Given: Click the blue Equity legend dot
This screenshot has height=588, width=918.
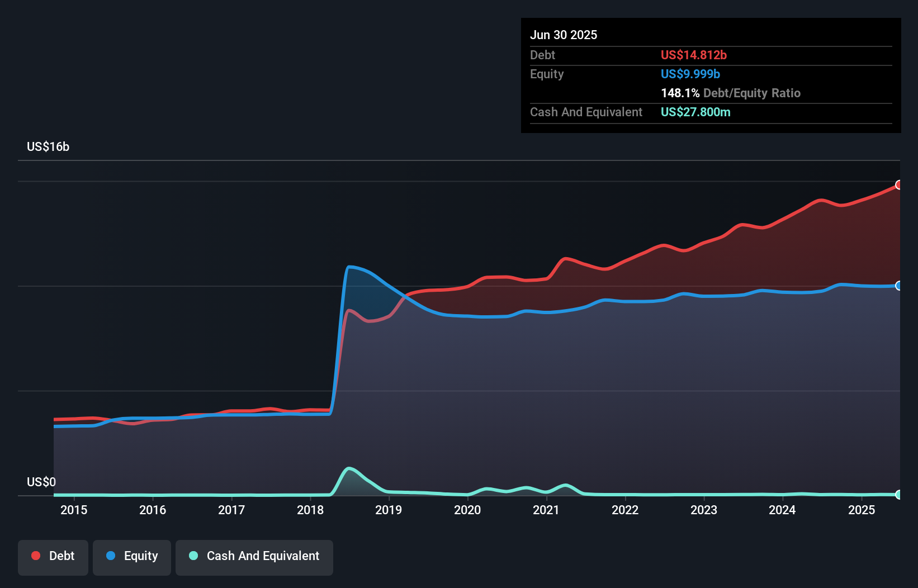Looking at the screenshot, I should 110,556.
